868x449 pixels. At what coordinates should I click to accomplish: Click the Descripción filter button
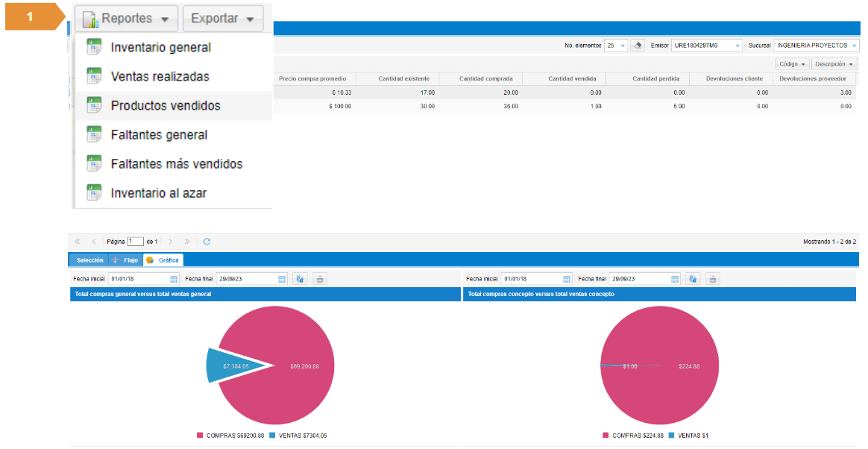click(834, 64)
